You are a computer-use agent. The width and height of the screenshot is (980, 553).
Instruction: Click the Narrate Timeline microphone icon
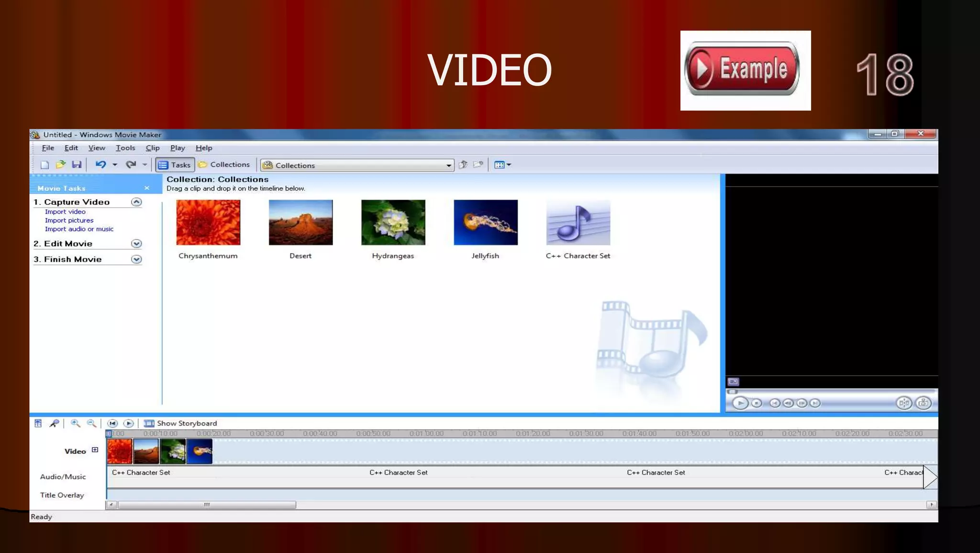[54, 423]
